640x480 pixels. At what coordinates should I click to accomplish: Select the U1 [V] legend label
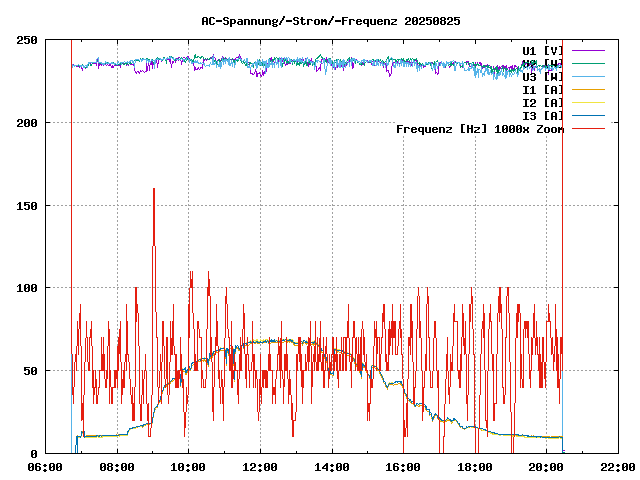click(x=542, y=50)
